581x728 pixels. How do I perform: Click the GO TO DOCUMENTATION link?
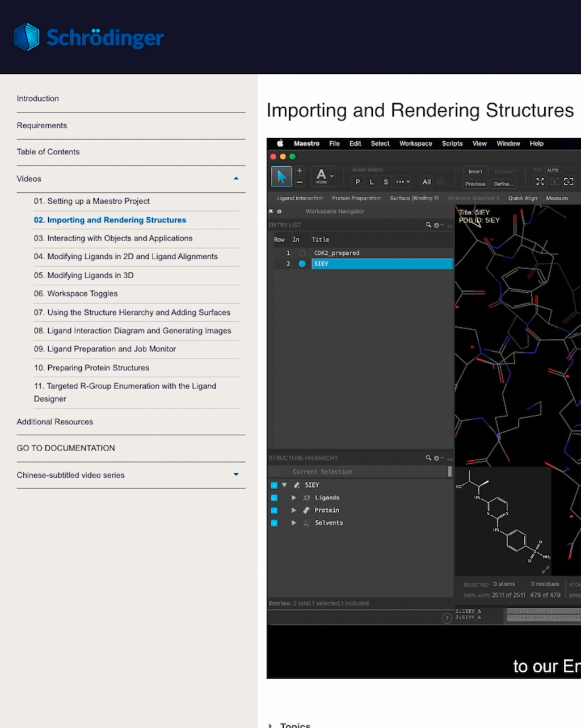(66, 448)
